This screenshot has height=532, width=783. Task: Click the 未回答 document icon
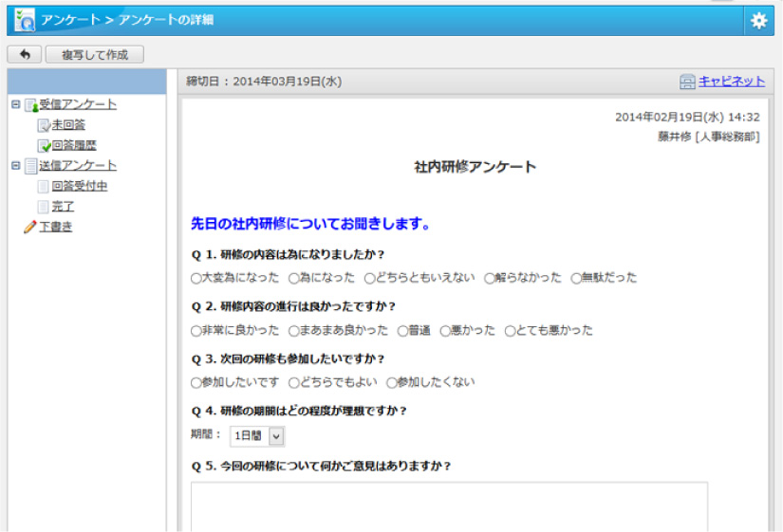pyautogui.click(x=44, y=125)
